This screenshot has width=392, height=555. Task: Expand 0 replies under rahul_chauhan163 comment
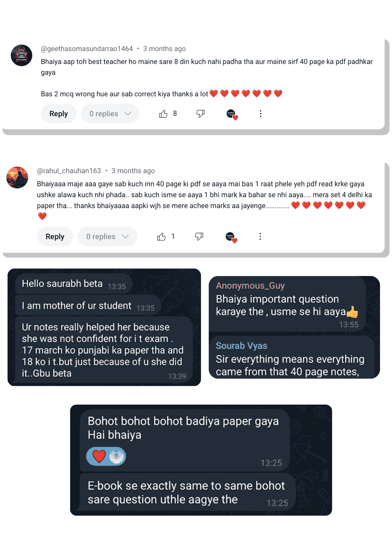(107, 236)
